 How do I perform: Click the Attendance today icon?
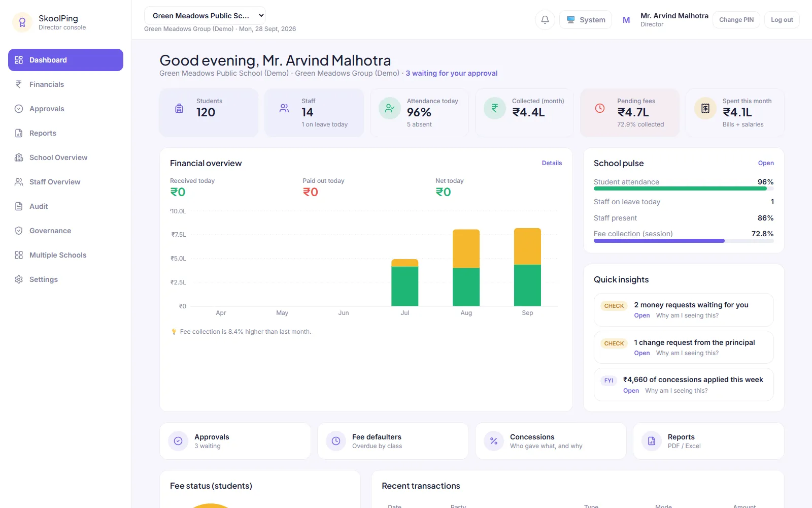click(x=390, y=108)
